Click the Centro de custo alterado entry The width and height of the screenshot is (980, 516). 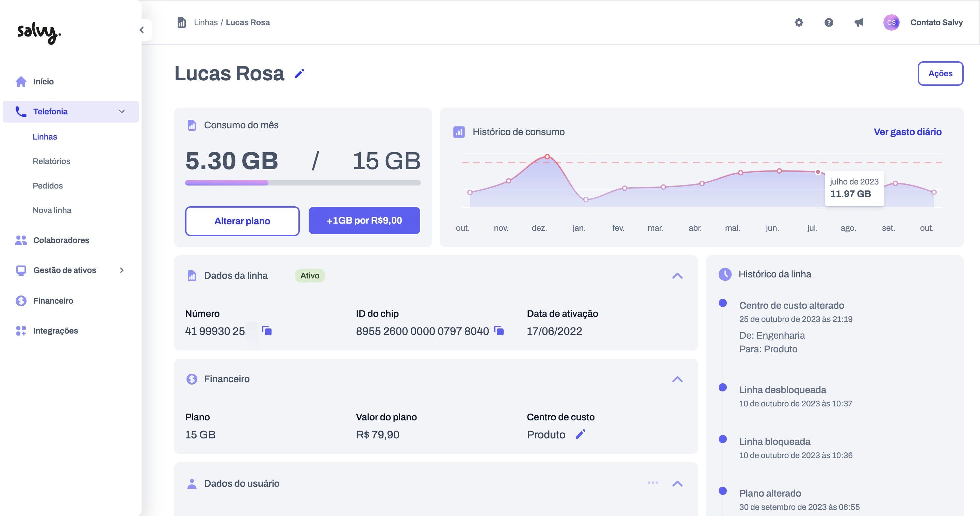pyautogui.click(x=792, y=306)
